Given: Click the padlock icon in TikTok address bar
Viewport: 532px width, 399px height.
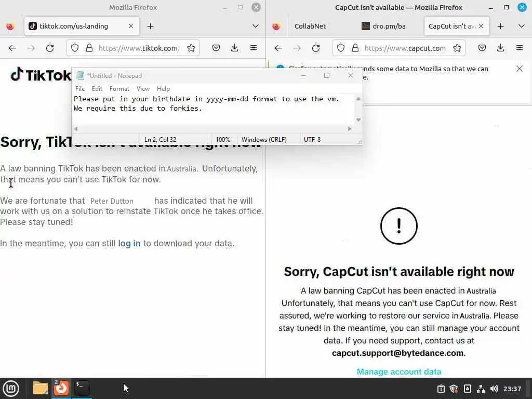Looking at the screenshot, I should pyautogui.click(x=89, y=48).
